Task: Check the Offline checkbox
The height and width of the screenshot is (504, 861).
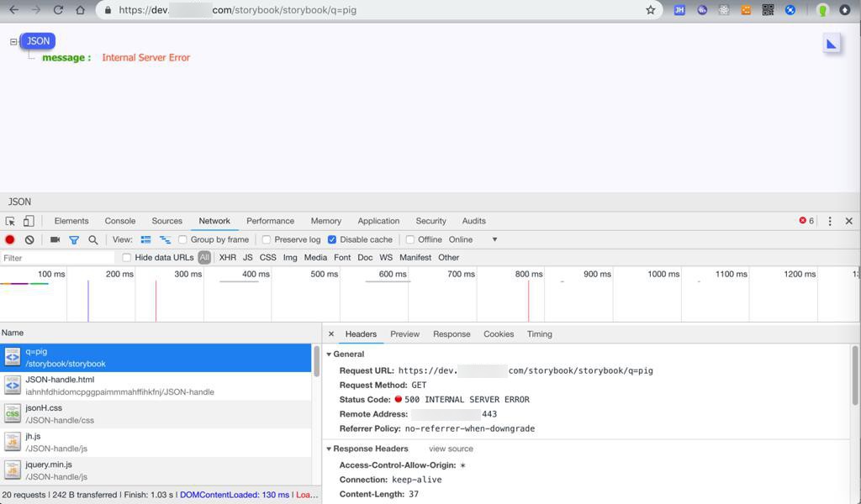Action: (409, 239)
